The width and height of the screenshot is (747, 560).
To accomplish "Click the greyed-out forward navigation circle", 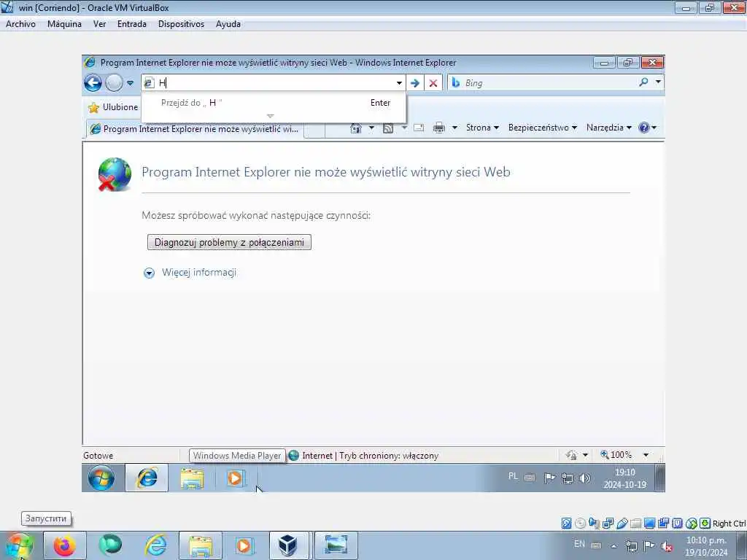I will (115, 83).
